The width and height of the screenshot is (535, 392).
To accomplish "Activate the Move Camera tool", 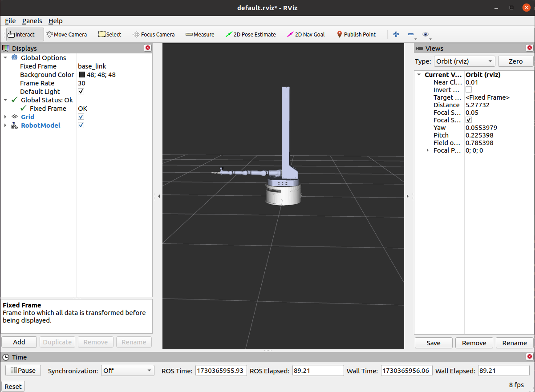I will point(66,34).
